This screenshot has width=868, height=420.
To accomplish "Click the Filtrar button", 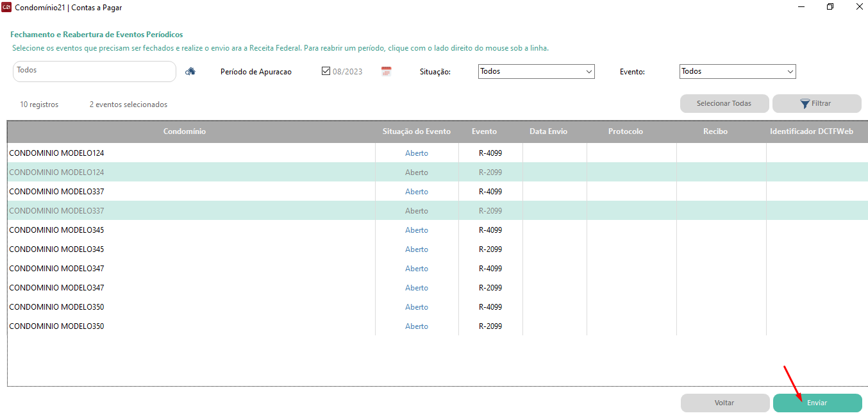I will 817,103.
